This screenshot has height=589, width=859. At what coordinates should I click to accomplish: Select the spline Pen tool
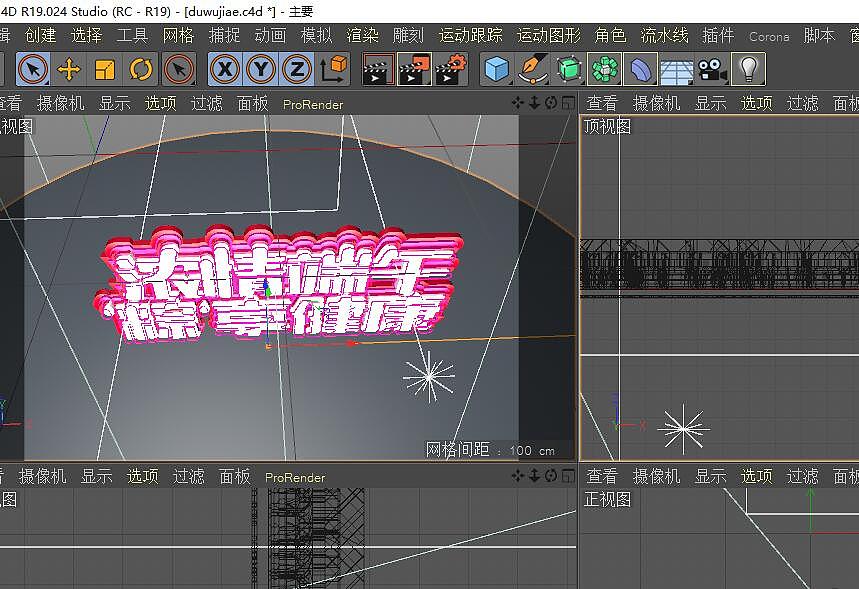[x=532, y=70]
